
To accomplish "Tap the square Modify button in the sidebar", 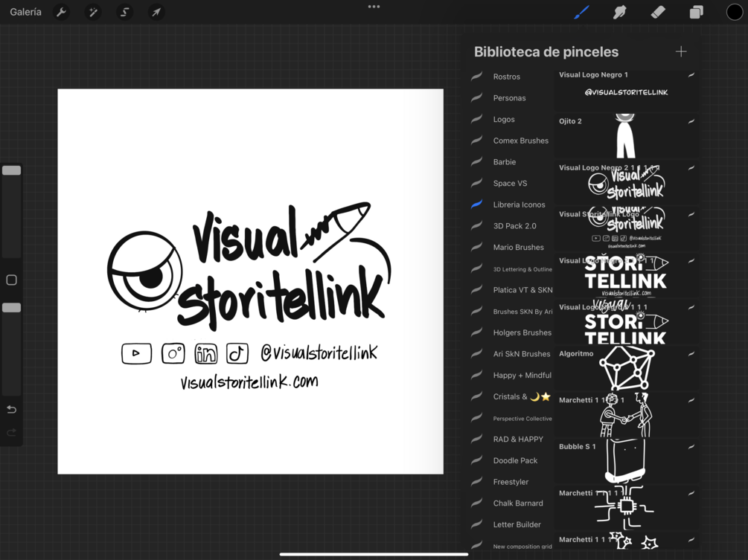I will [11, 280].
